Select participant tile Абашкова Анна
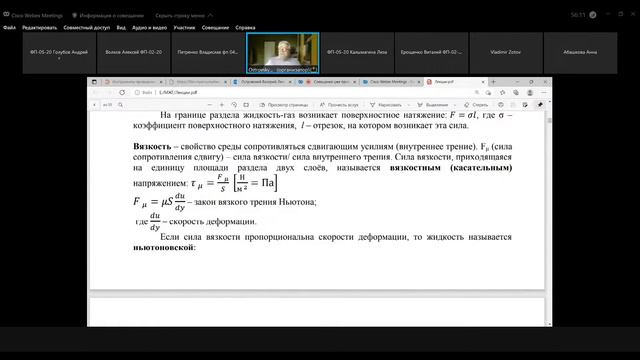 tap(580, 53)
